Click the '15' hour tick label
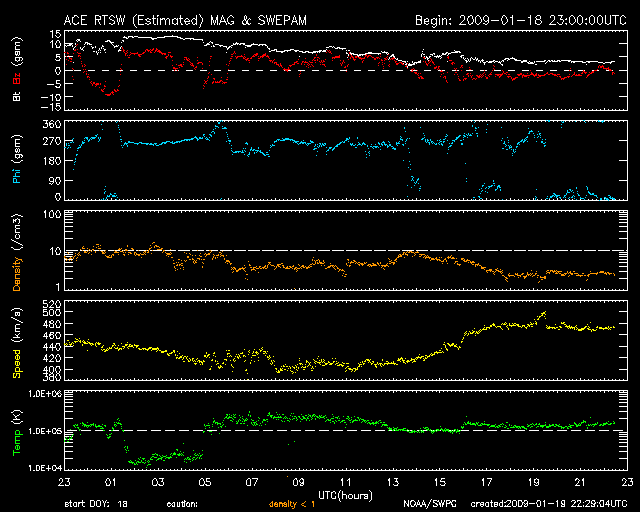 click(x=440, y=482)
